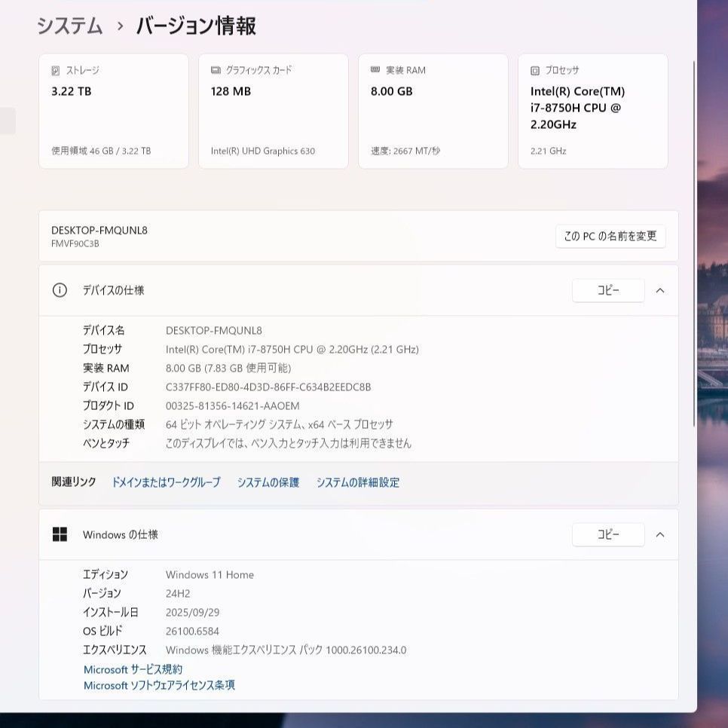
Task: Click the Windows logo beside Windows の仕様
Action: [x=60, y=534]
